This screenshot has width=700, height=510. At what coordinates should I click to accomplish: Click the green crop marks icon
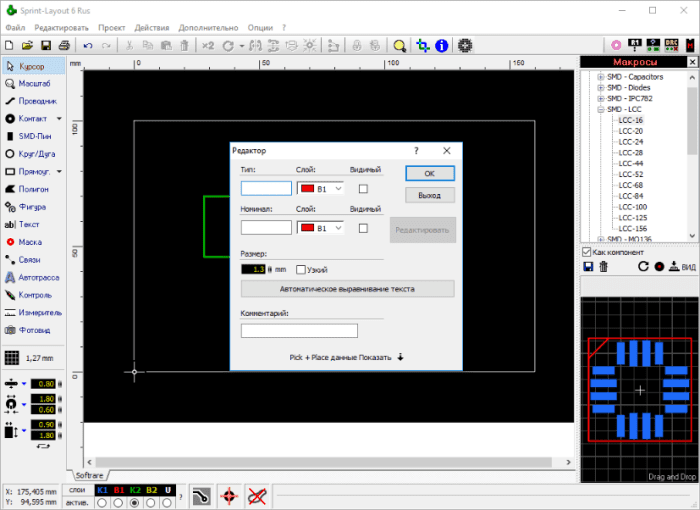click(x=423, y=46)
